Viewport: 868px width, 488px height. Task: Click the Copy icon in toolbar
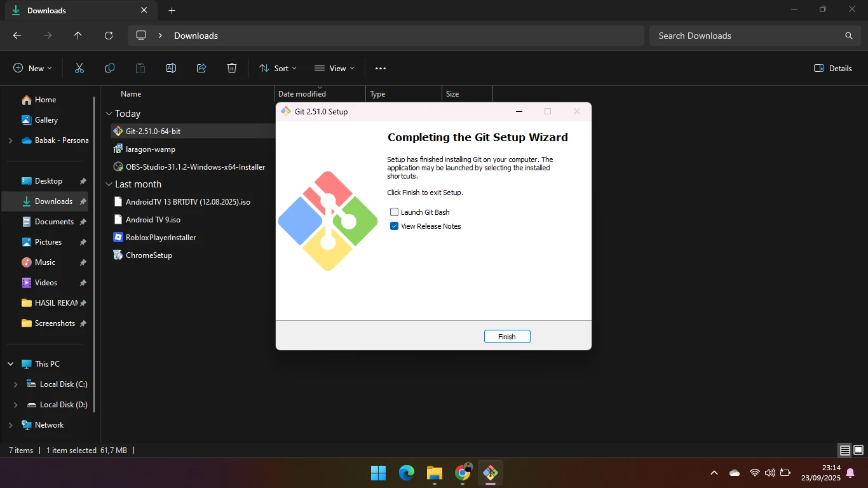pos(110,68)
